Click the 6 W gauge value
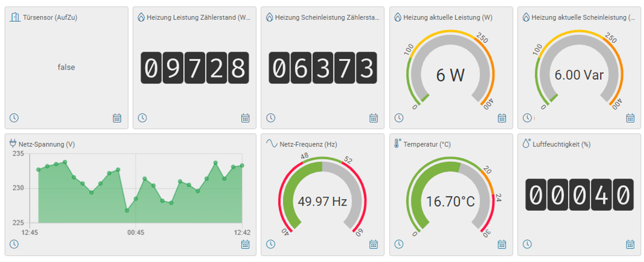Viewport: 644px width, 262px height. pyautogui.click(x=450, y=75)
